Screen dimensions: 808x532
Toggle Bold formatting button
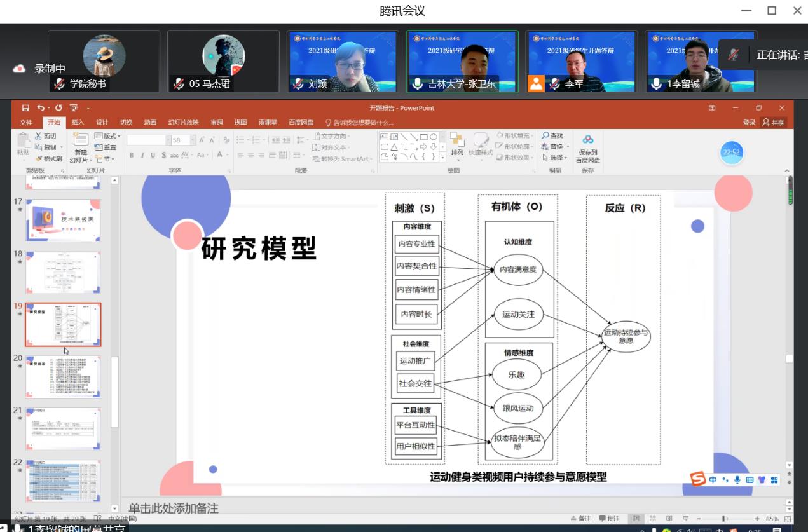click(132, 155)
